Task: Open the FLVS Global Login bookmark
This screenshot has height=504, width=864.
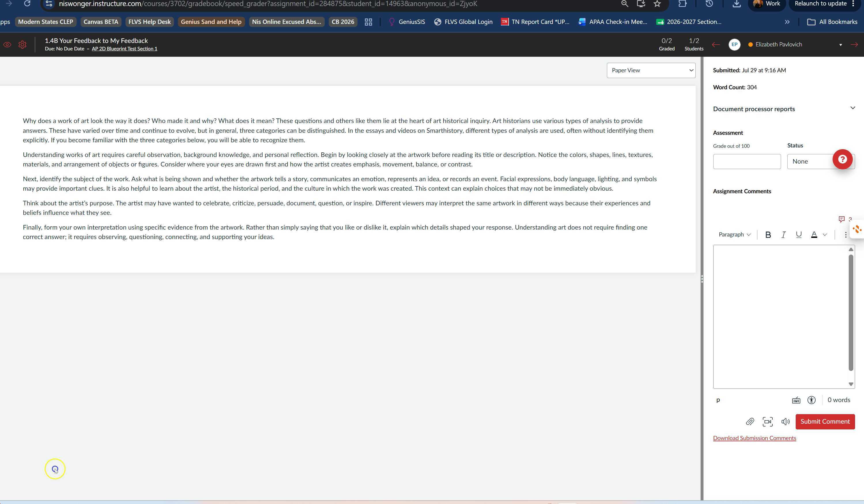Action: click(x=463, y=22)
